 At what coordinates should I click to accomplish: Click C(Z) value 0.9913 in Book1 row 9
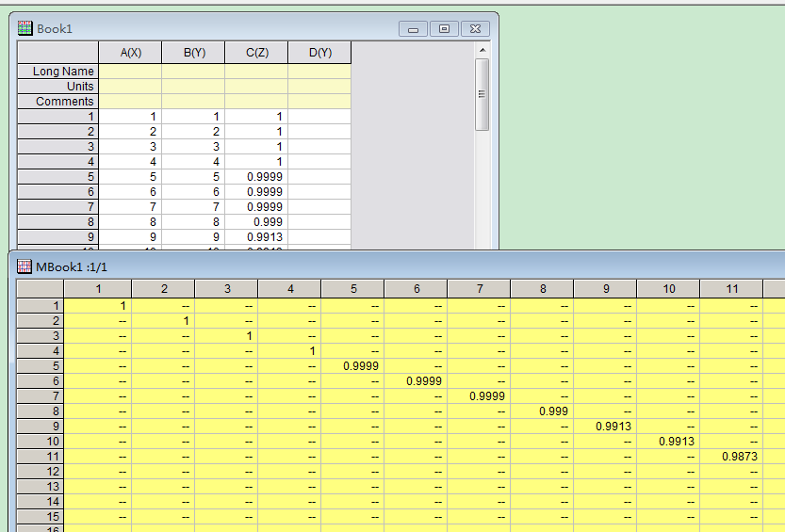(257, 236)
